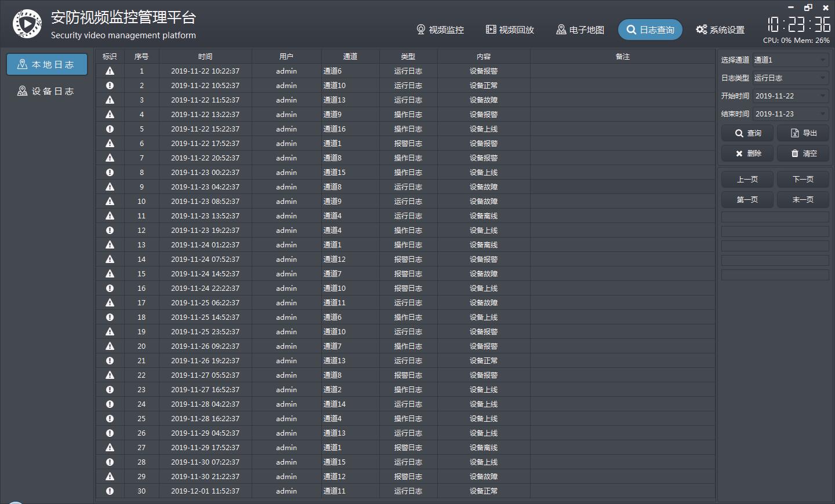Click warning triangle icon in row 1
835x504 pixels.
(x=110, y=71)
